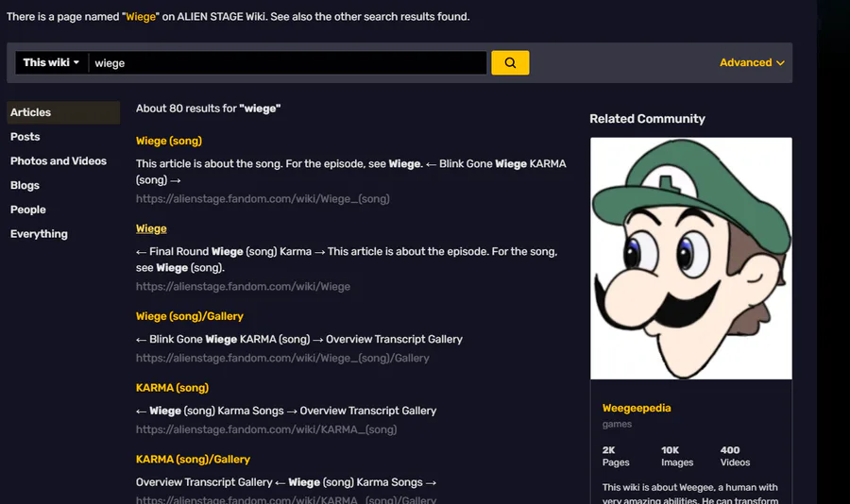Click the 'Related Community' heading
This screenshot has height=504, width=850.
pyautogui.click(x=647, y=119)
